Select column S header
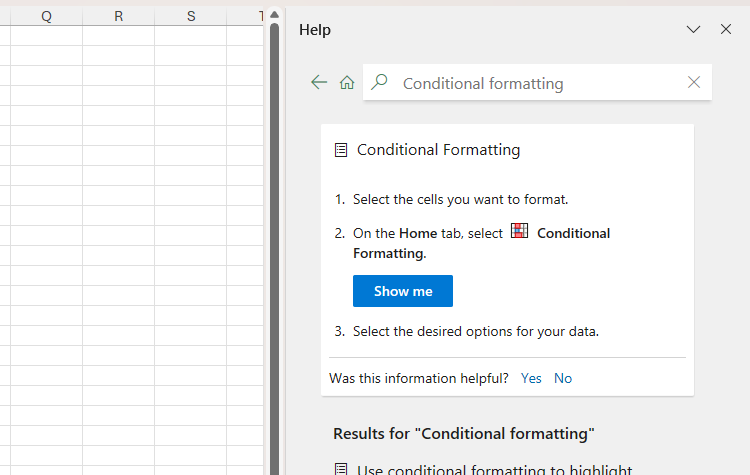This screenshot has width=750, height=475. point(190,16)
